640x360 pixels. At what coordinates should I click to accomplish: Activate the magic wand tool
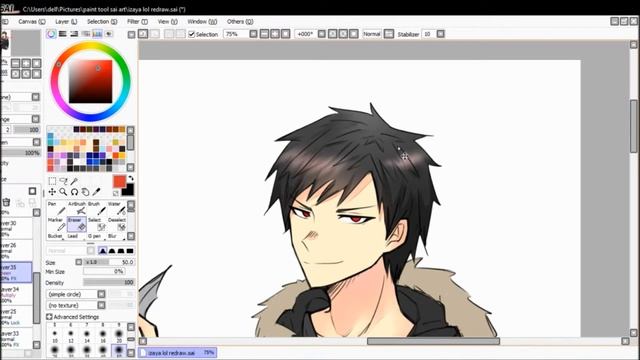click(74, 181)
